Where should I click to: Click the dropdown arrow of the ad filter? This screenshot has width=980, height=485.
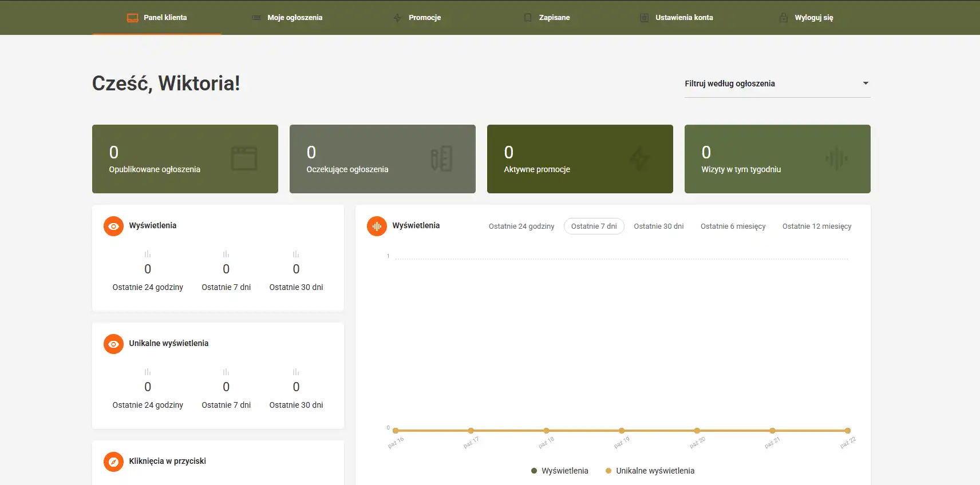(866, 84)
